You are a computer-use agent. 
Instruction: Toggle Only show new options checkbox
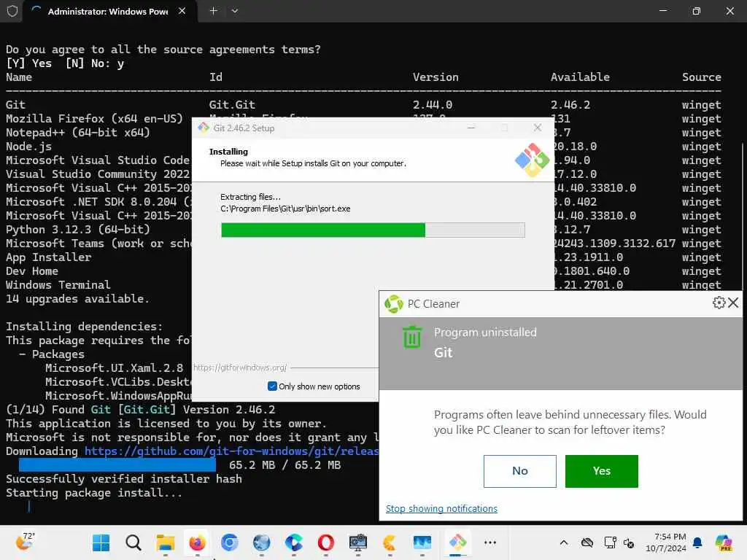coord(272,386)
